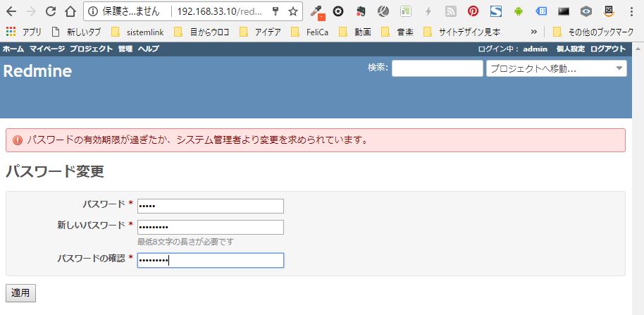Submit with the 適用 button
The width and height of the screenshot is (644, 315).
coord(20,293)
